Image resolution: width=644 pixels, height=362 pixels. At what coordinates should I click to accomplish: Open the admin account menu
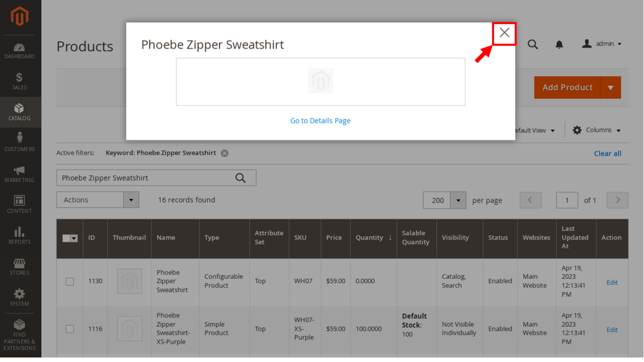point(601,44)
